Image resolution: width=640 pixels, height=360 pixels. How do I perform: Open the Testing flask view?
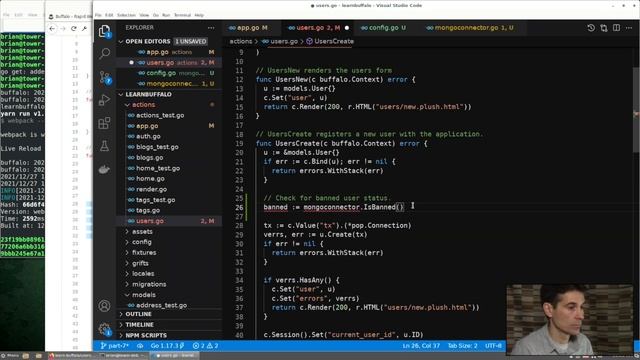click(x=104, y=146)
